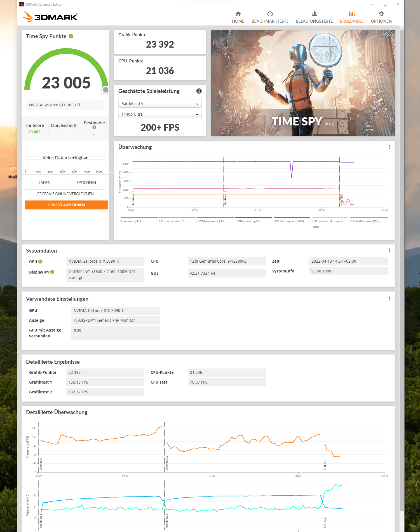Toggle GPU-Auslastung (%) legend swatch

point(254,217)
